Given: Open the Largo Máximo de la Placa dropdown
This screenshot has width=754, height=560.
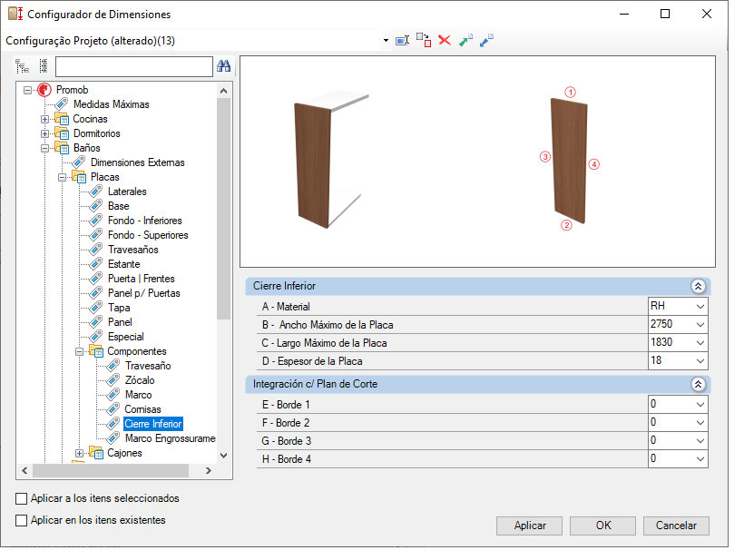Looking at the screenshot, I should (700, 343).
